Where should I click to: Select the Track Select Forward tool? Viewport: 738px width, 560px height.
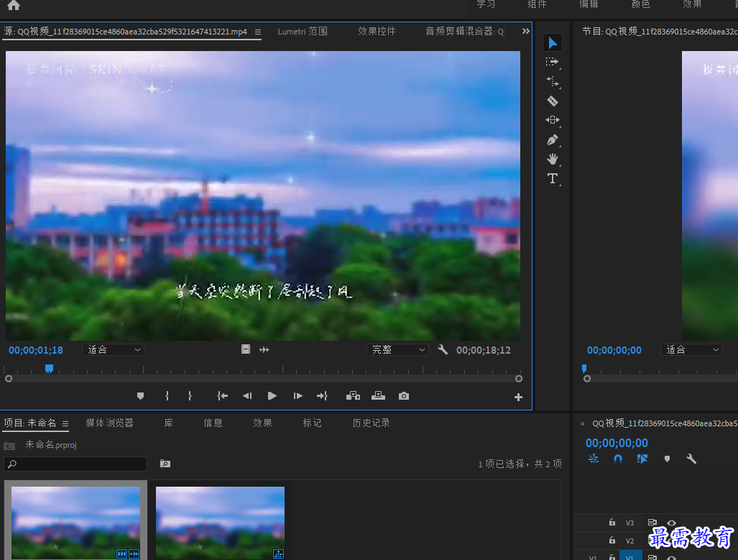point(552,62)
